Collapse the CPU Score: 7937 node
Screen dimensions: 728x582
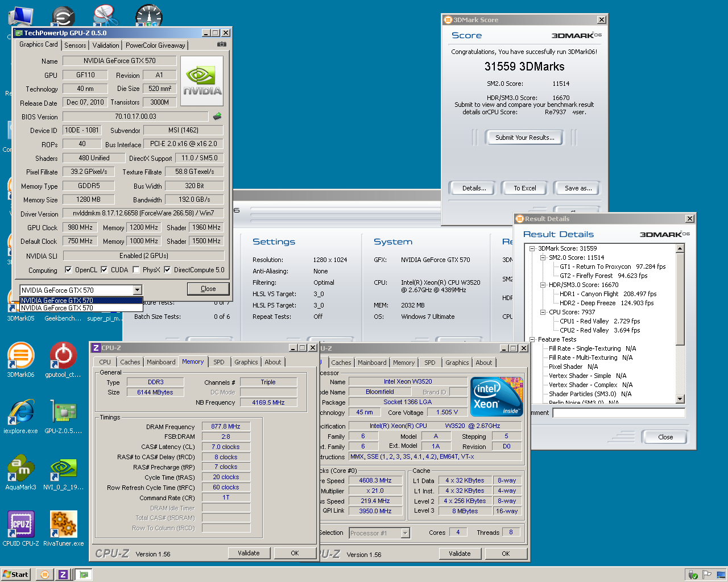[543, 312]
